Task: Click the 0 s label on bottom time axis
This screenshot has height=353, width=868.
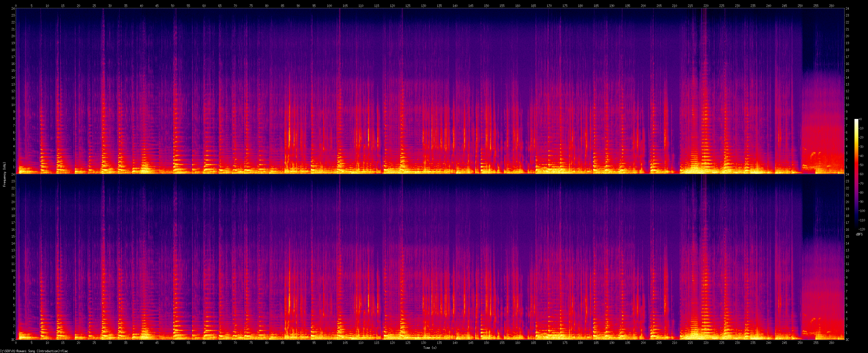Action: click(16, 343)
